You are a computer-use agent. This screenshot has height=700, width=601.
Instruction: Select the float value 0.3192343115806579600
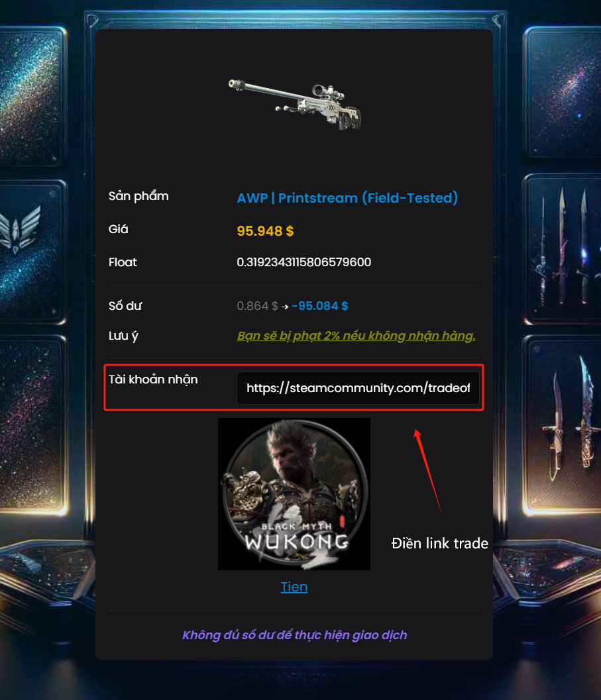coord(304,262)
